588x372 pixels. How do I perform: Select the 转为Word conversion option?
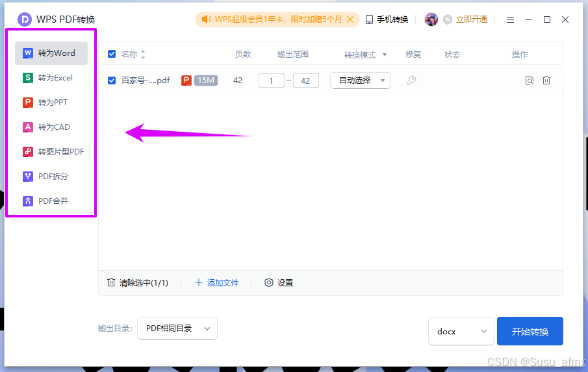(x=51, y=53)
